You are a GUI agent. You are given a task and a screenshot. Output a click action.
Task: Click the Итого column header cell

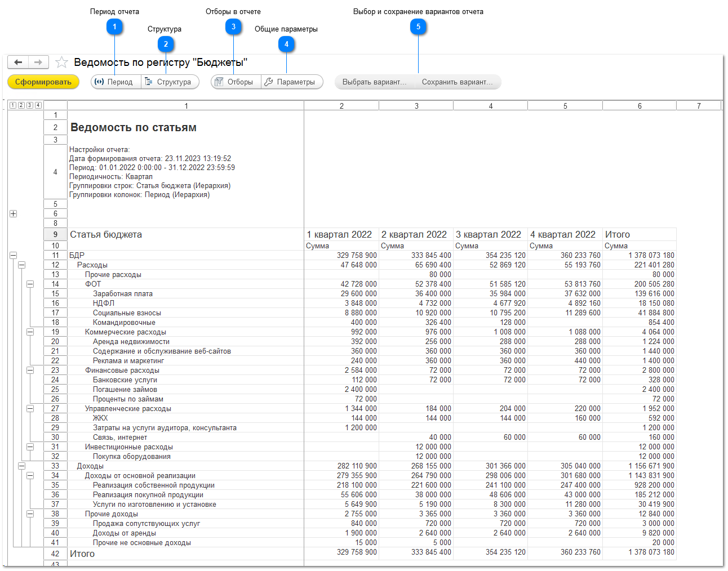click(640, 234)
